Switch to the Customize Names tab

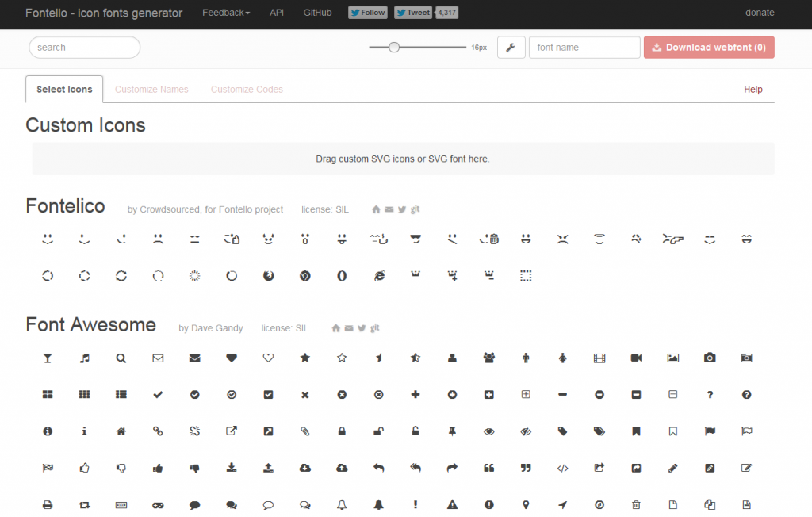151,89
